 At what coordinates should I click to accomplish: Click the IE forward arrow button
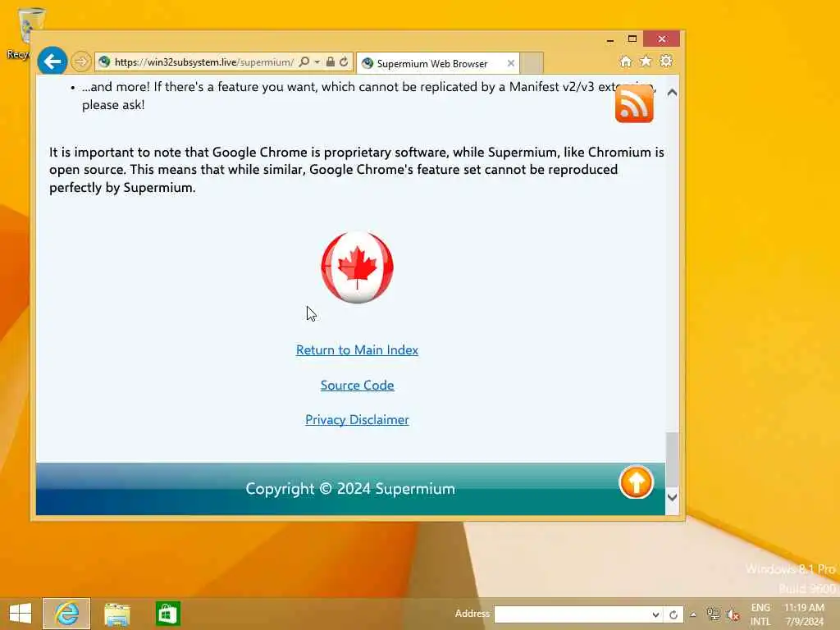click(81, 62)
